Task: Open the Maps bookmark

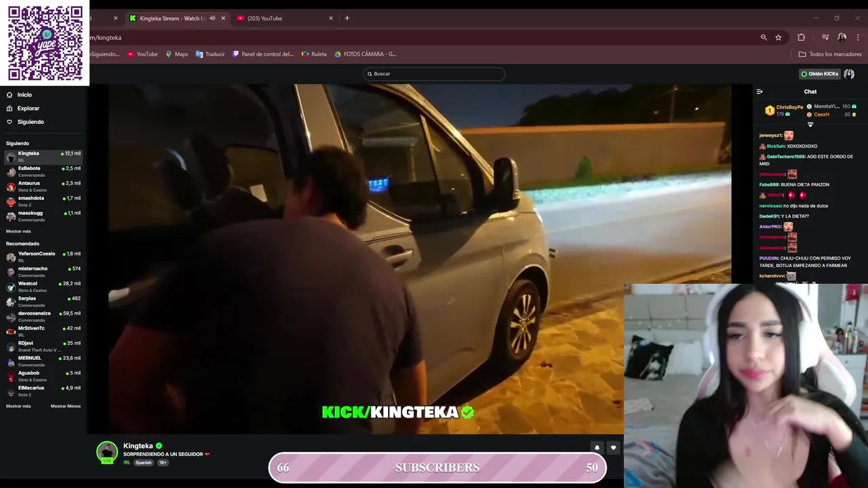Action: coord(177,54)
